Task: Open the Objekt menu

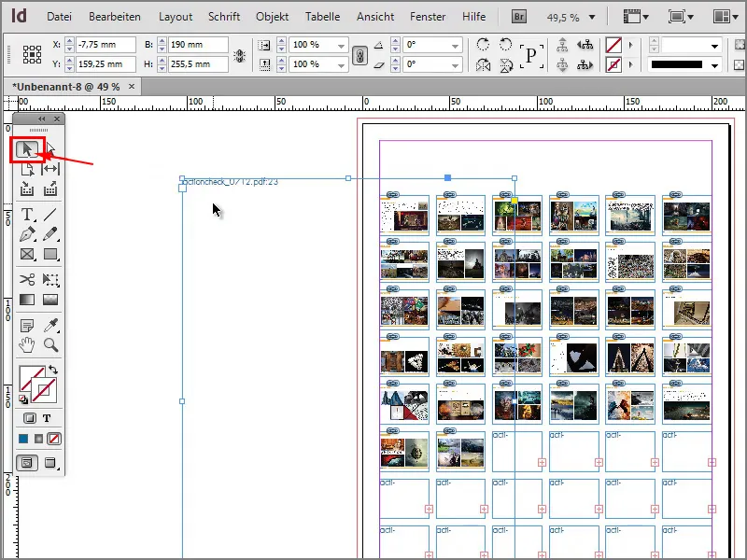Action: (272, 16)
